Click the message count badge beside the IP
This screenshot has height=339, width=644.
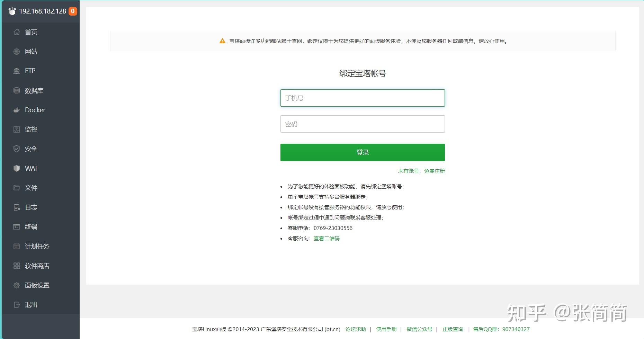pos(72,11)
